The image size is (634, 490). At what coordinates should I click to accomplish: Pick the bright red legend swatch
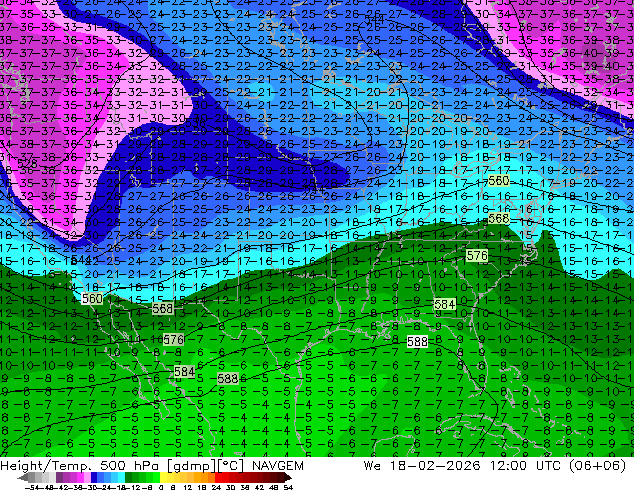tap(218, 477)
